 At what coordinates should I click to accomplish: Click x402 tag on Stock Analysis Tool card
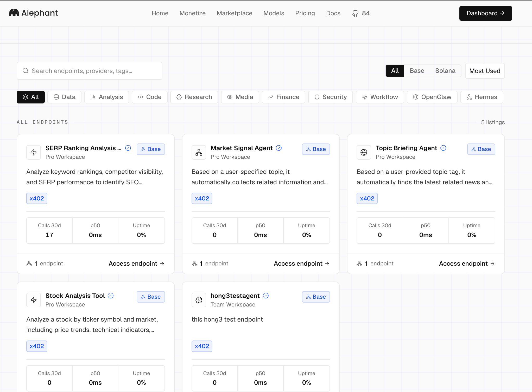[37, 346]
